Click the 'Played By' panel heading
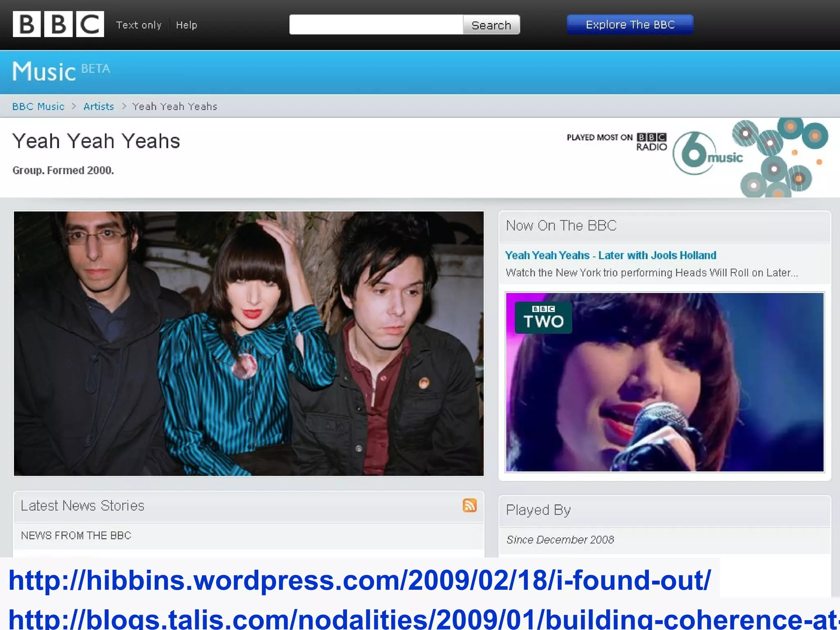The height and width of the screenshot is (630, 840). 538,510
